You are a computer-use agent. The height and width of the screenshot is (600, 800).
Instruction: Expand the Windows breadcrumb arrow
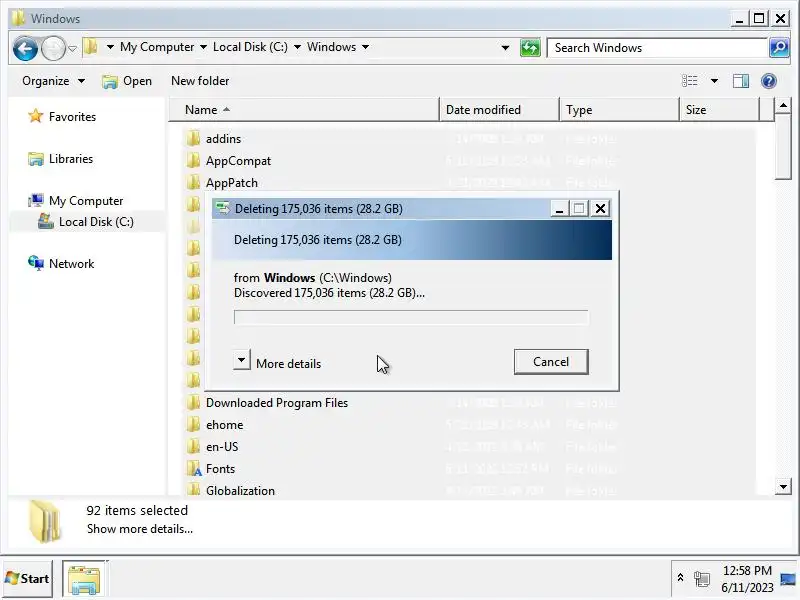tap(365, 47)
